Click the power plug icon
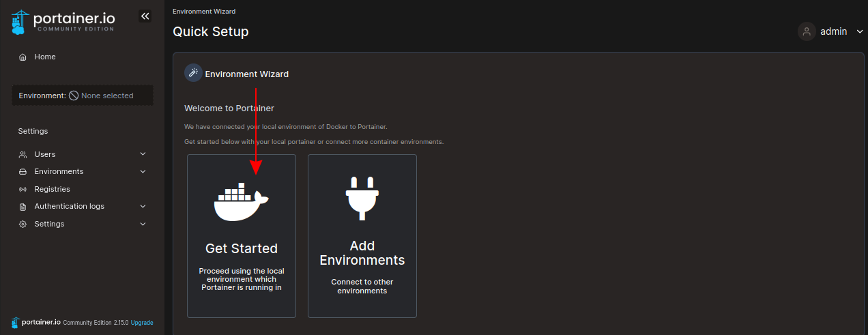868x335 pixels. click(362, 198)
